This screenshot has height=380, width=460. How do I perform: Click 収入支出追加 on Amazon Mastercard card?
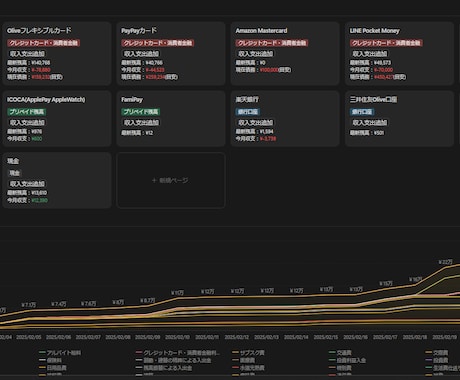[x=256, y=53]
